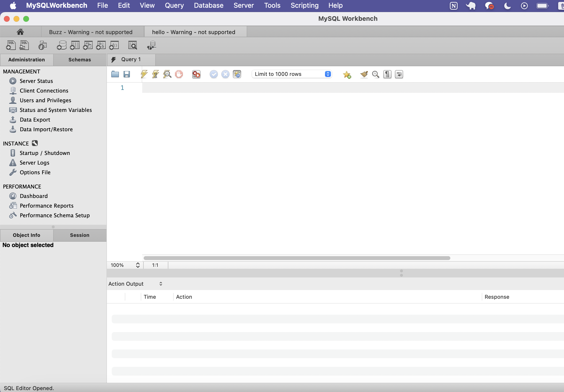The height and width of the screenshot is (392, 564).
Task: Open the Database menu
Action: tap(208, 5)
